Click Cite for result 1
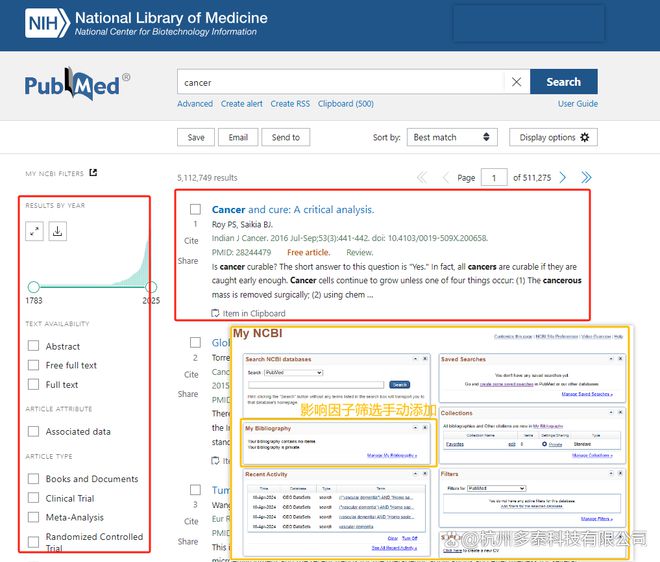 pos(191,241)
